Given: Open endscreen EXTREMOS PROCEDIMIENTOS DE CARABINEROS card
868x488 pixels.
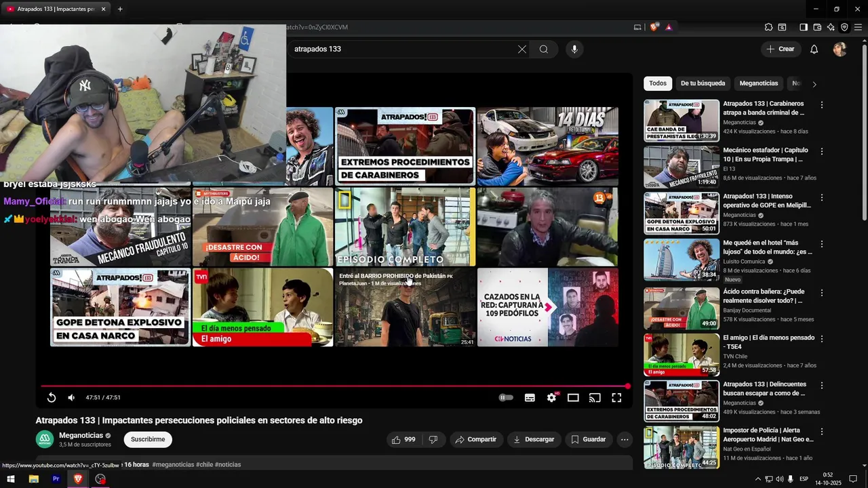Looking at the screenshot, I should [x=406, y=146].
